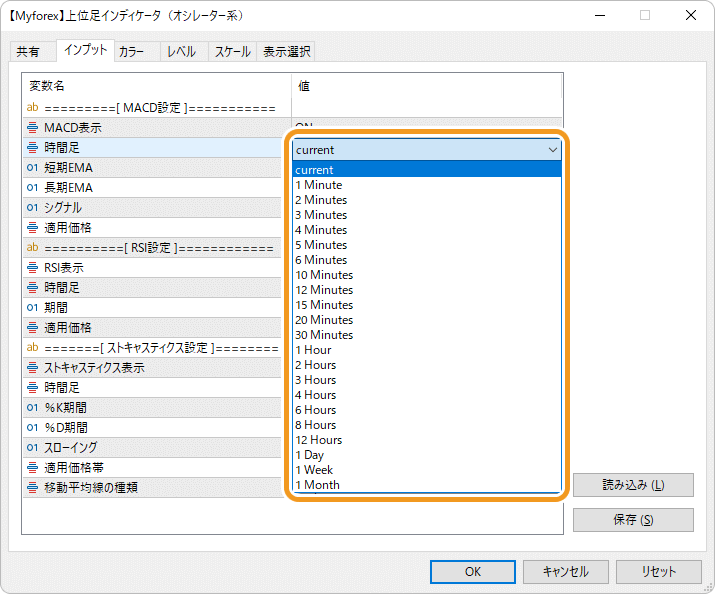715x594 pixels.
Task: Switch to the スケール tab
Action: coord(233,52)
